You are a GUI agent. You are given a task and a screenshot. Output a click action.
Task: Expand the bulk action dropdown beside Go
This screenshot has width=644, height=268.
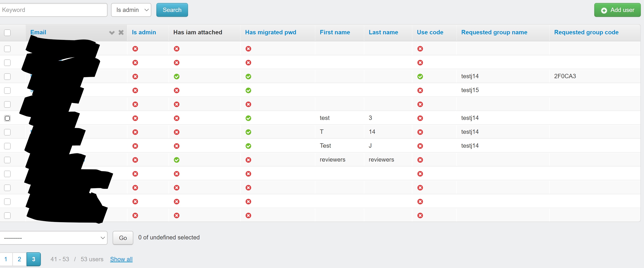[x=54, y=238]
